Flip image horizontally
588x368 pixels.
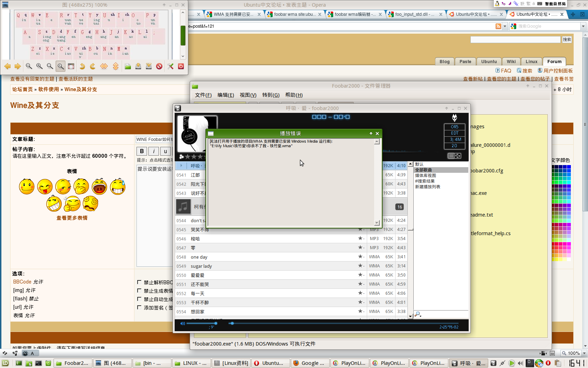(x=104, y=66)
